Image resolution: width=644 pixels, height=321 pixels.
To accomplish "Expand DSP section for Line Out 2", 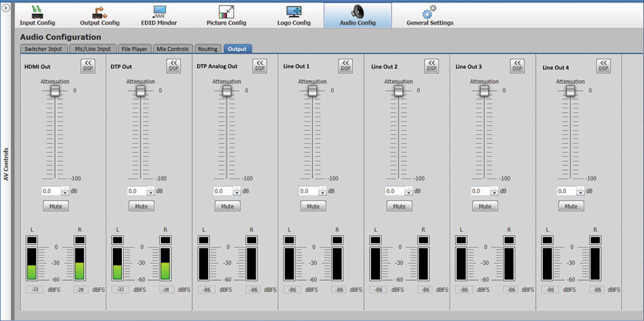I will [x=431, y=66].
